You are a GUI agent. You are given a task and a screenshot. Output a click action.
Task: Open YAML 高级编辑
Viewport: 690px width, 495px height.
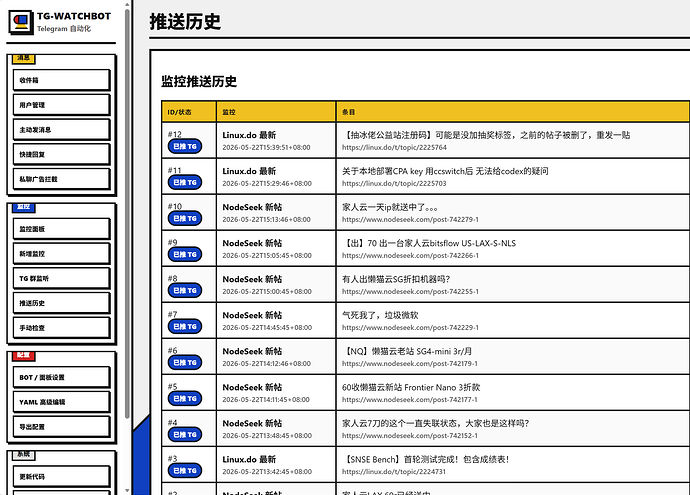tap(61, 402)
